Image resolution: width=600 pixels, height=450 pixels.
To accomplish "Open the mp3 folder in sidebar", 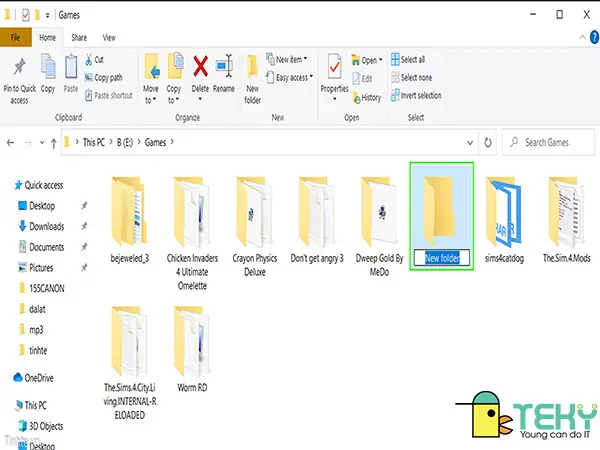I will coord(31,329).
